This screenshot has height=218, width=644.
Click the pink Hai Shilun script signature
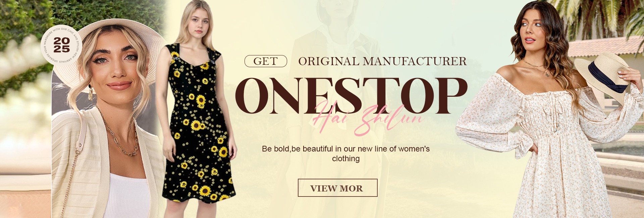tap(367, 118)
